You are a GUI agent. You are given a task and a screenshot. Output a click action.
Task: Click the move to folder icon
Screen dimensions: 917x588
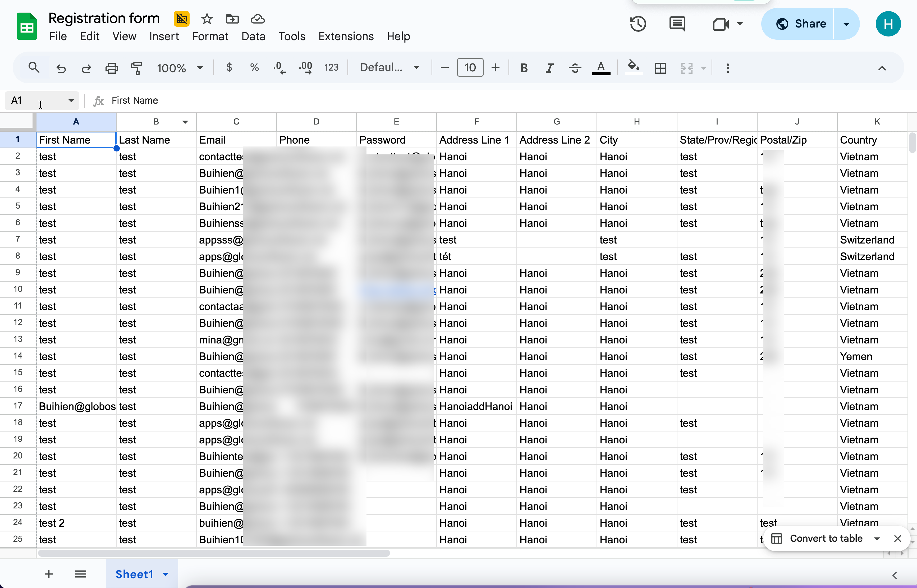[x=232, y=19]
